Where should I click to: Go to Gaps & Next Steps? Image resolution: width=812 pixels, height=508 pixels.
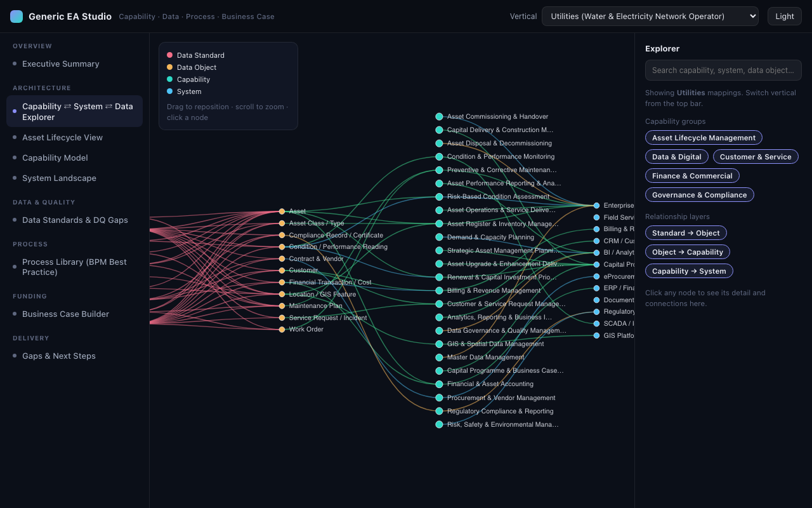tap(74, 356)
